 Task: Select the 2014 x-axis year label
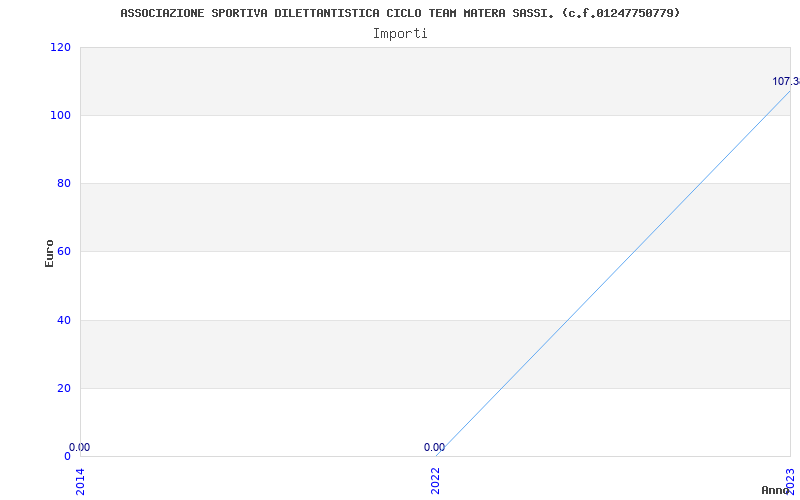point(81,480)
